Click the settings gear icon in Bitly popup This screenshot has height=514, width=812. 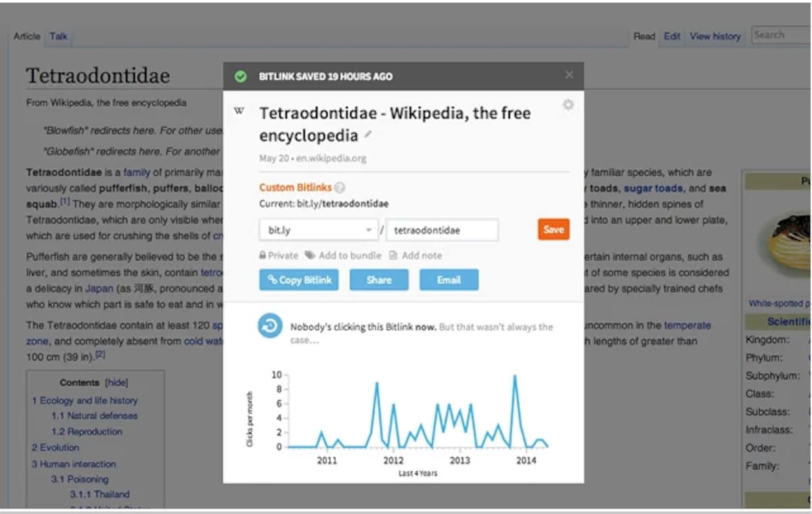[x=568, y=105]
